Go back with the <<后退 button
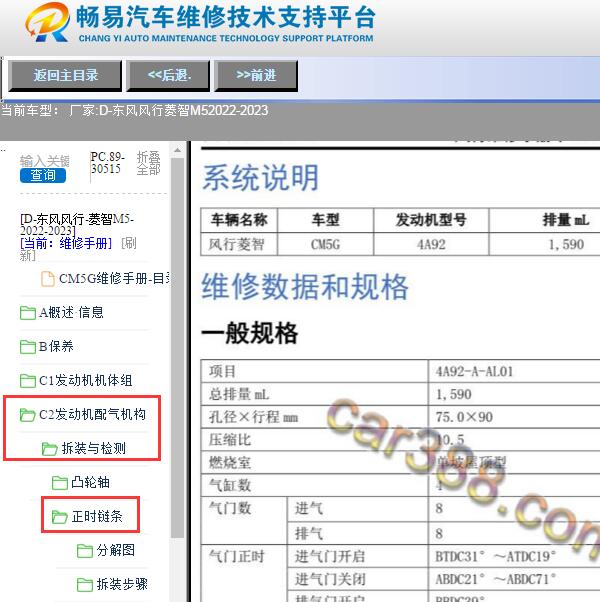Viewport: 600px width, 602px height. click(x=169, y=76)
